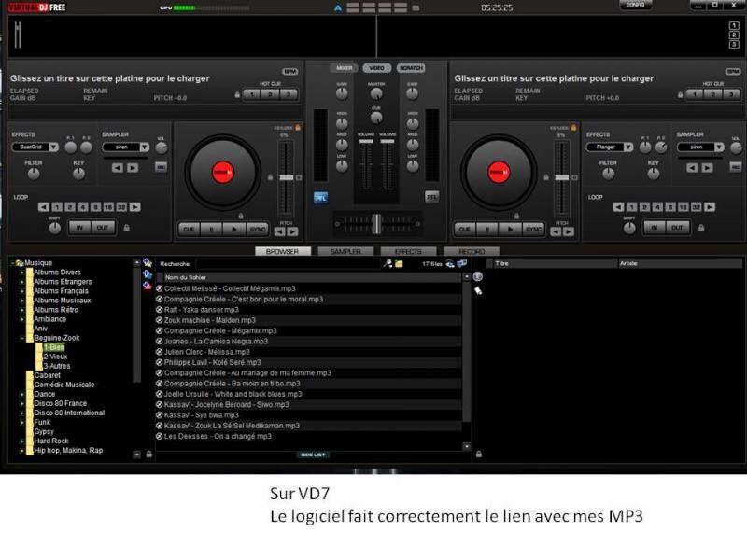Image resolution: width=747 pixels, height=560 pixels.
Task: Click the right deck play button
Action: [x=510, y=230]
